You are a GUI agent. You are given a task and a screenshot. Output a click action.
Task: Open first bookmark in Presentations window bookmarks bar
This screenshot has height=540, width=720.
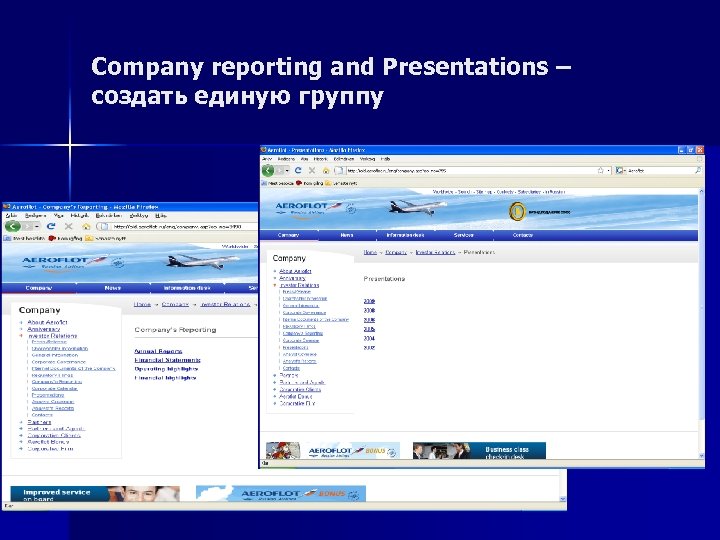[x=277, y=183]
